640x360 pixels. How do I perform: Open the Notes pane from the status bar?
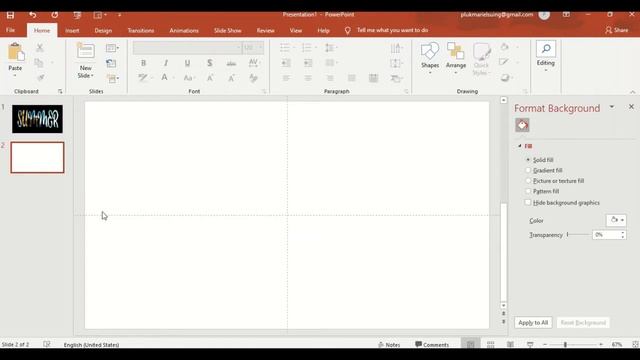click(389, 345)
